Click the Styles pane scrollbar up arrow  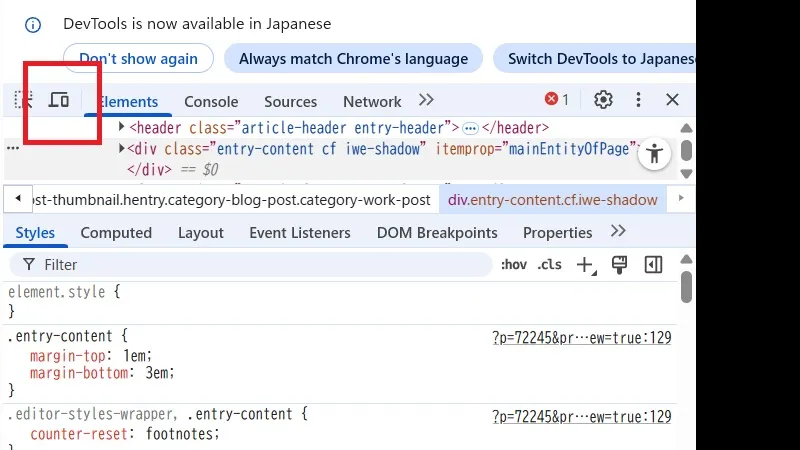[686, 259]
